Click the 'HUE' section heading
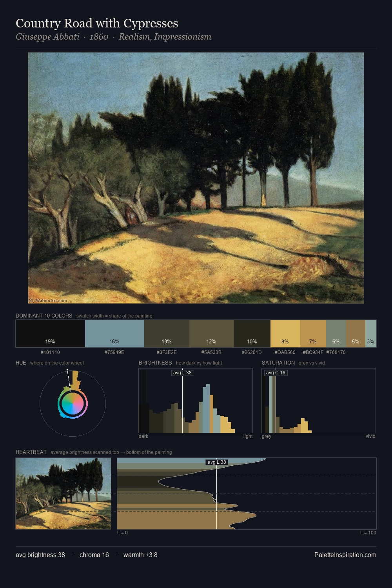The width and height of the screenshot is (392, 588). 21,363
